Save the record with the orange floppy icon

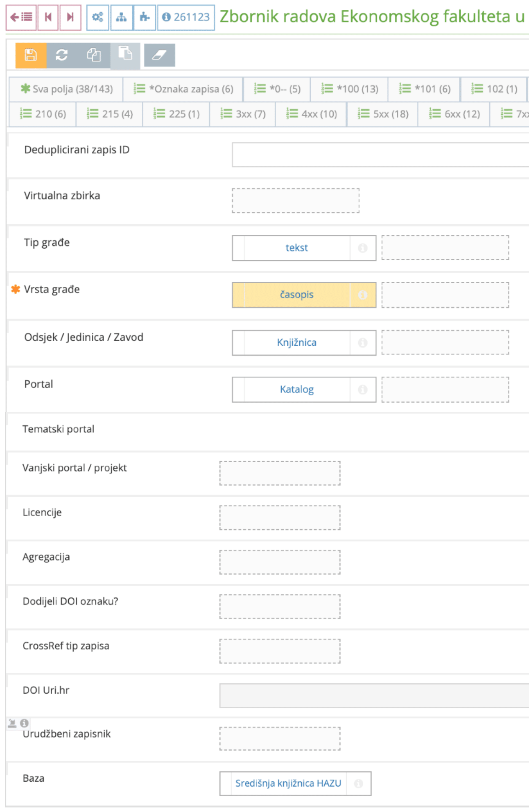[31, 55]
